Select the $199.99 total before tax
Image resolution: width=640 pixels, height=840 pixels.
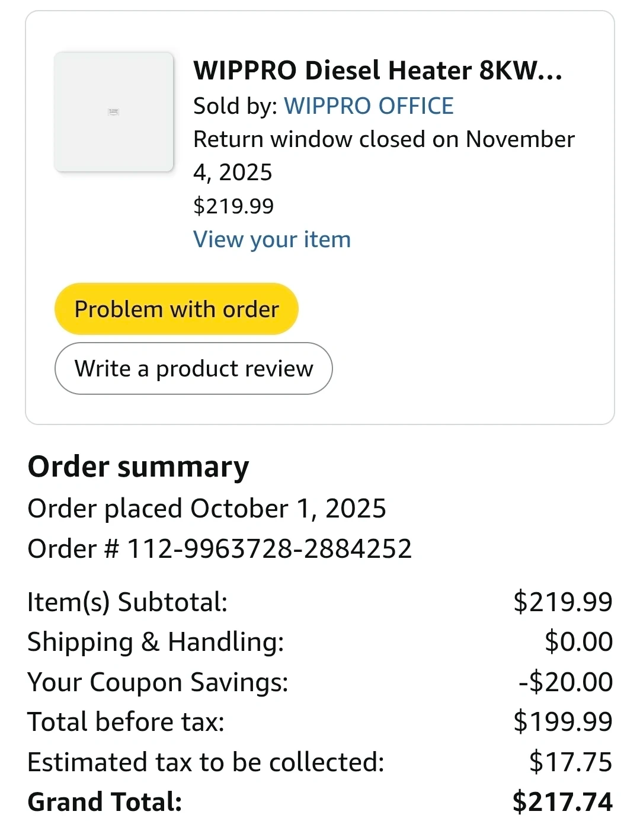pyautogui.click(x=562, y=722)
